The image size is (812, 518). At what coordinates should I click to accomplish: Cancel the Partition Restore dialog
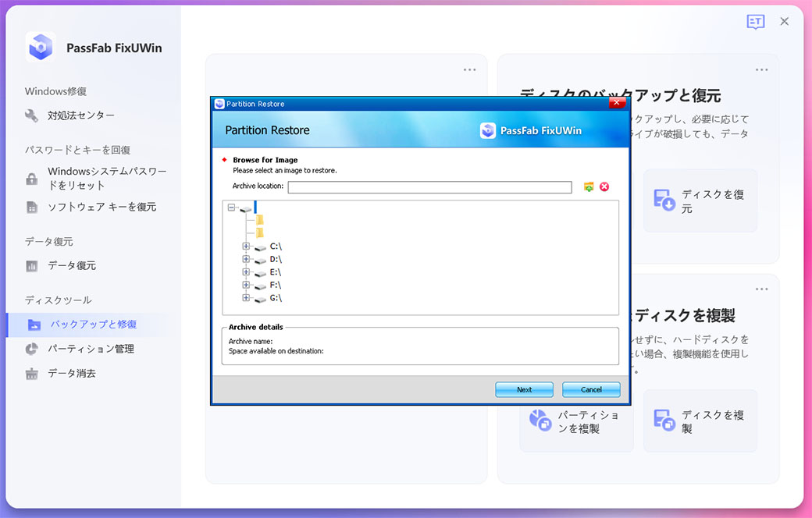click(591, 389)
